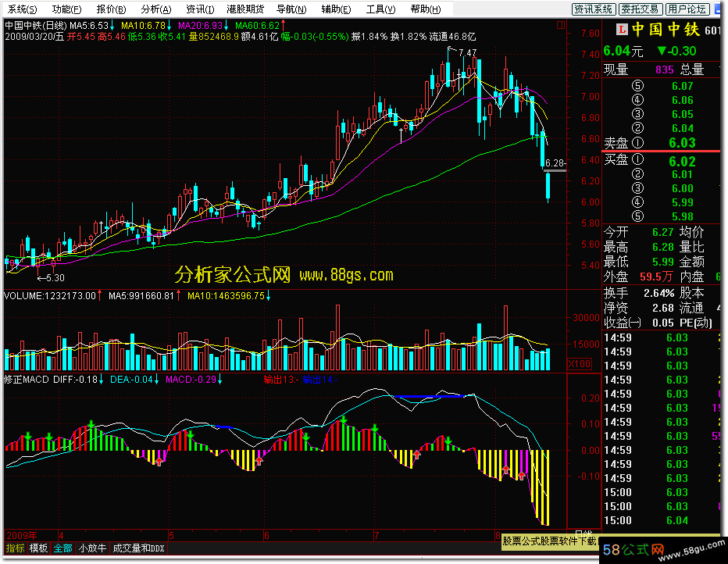Open the 报价(B) menu
This screenshot has width=728, height=564.
(x=112, y=9)
